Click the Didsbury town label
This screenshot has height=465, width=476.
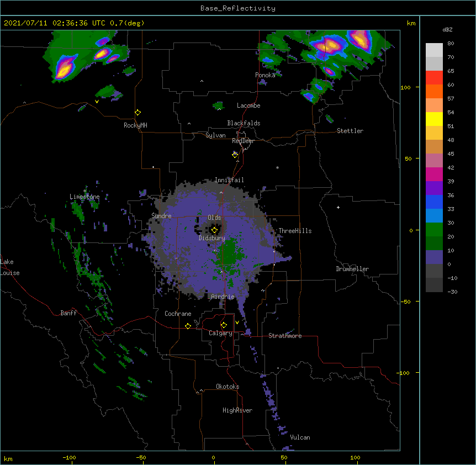click(212, 238)
